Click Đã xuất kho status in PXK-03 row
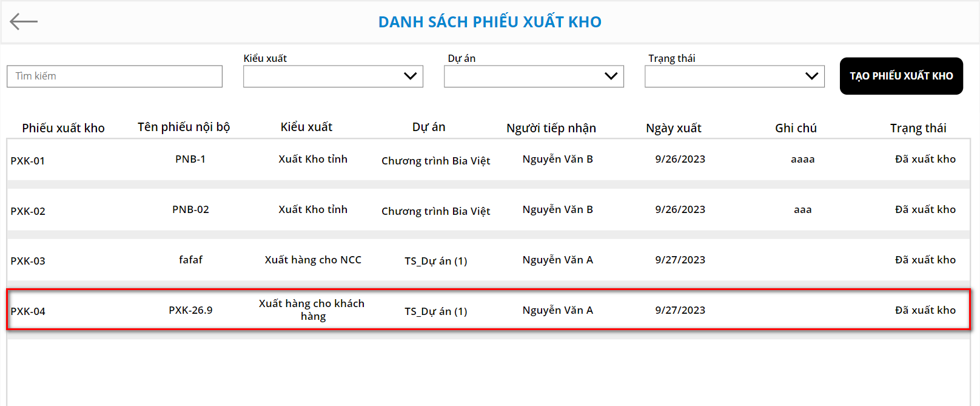Viewport: 980px width, 406px height. pos(925,260)
